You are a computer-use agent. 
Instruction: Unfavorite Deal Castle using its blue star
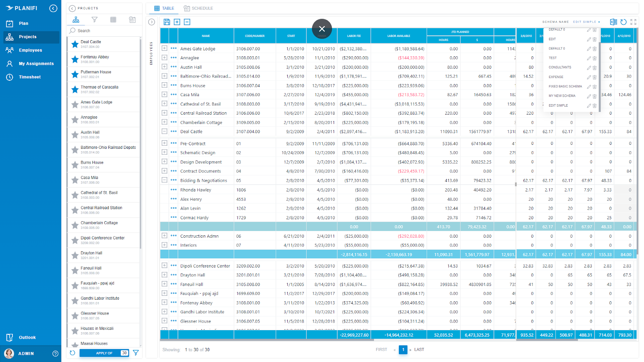click(x=75, y=44)
